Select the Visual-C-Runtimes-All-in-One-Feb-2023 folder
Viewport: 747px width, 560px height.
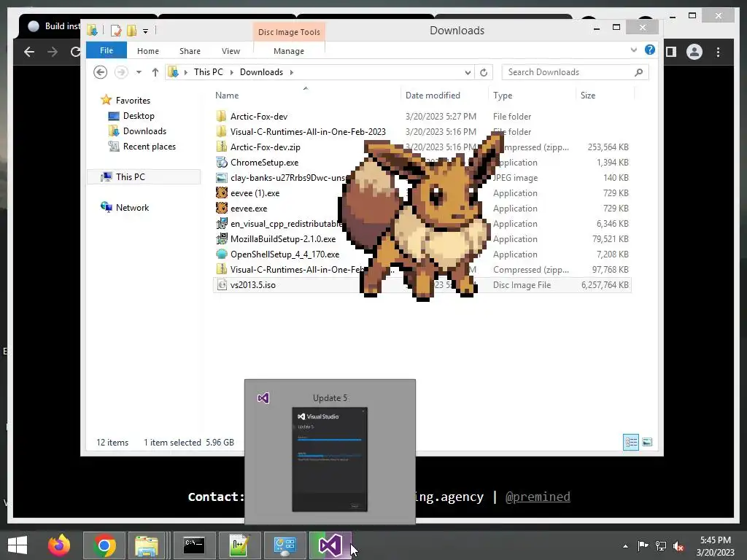(308, 131)
